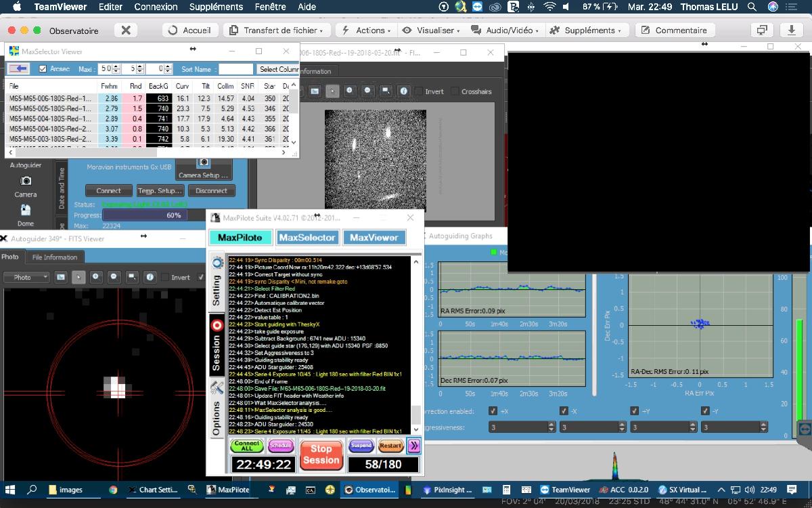Select pointer tool in M65 image viewer
This screenshot has width=812, height=508.
[x=332, y=91]
